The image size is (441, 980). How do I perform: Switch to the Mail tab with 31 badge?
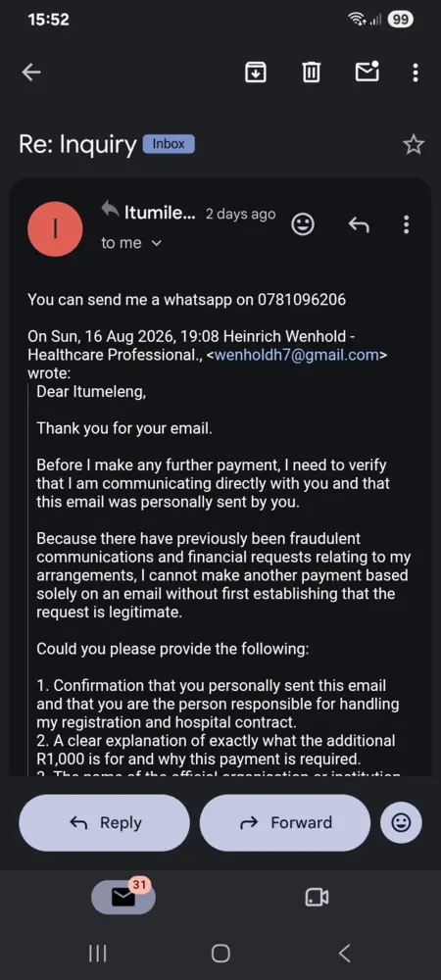click(x=123, y=898)
